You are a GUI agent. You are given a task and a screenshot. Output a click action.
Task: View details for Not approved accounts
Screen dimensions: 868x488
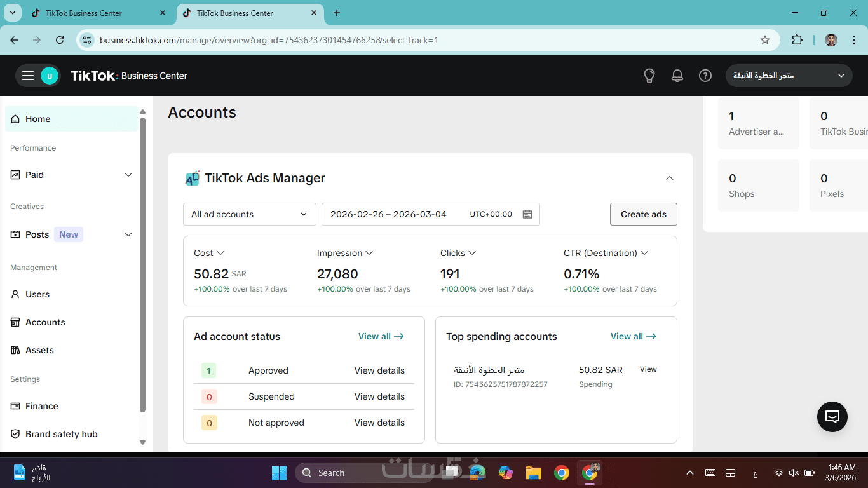pos(379,423)
